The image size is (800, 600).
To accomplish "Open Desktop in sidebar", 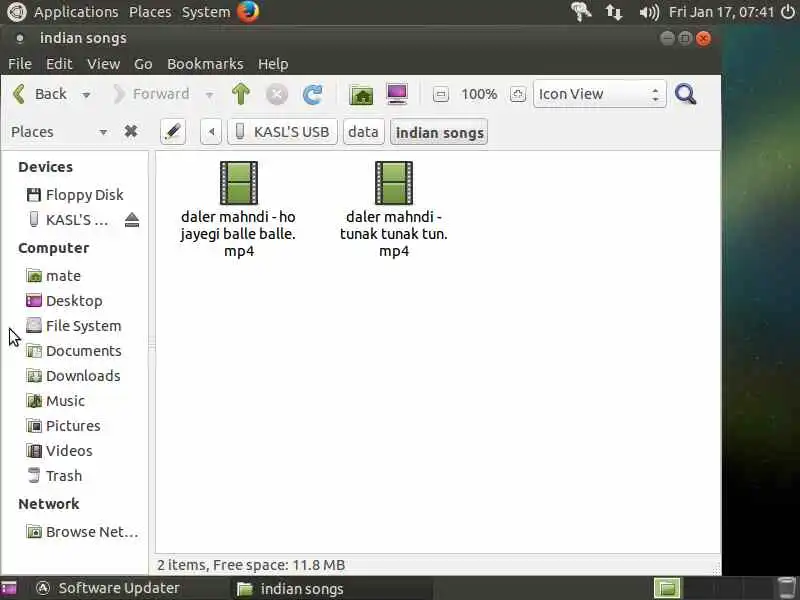I will pyautogui.click(x=64, y=301).
